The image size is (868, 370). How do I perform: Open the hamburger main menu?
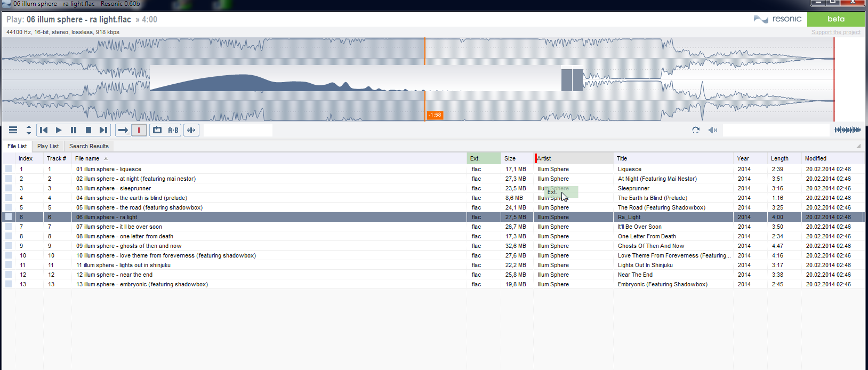(13, 130)
